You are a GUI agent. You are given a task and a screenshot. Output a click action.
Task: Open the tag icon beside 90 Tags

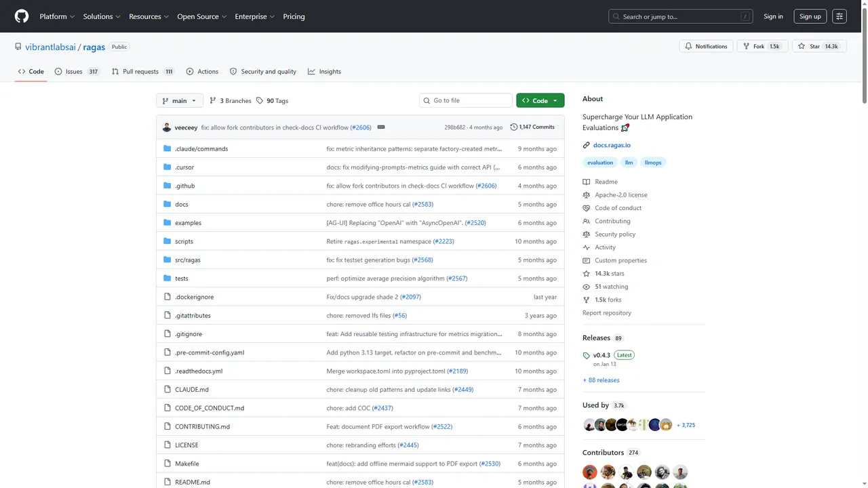(260, 100)
